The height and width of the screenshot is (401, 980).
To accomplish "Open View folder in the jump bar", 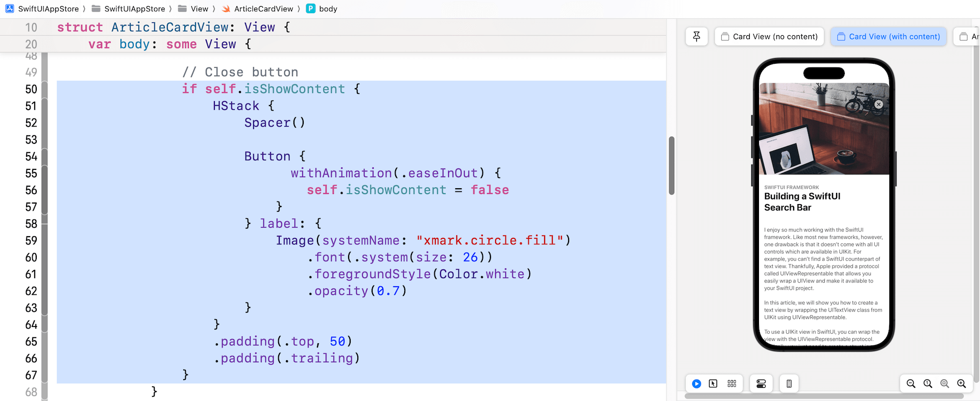I will tap(193, 9).
